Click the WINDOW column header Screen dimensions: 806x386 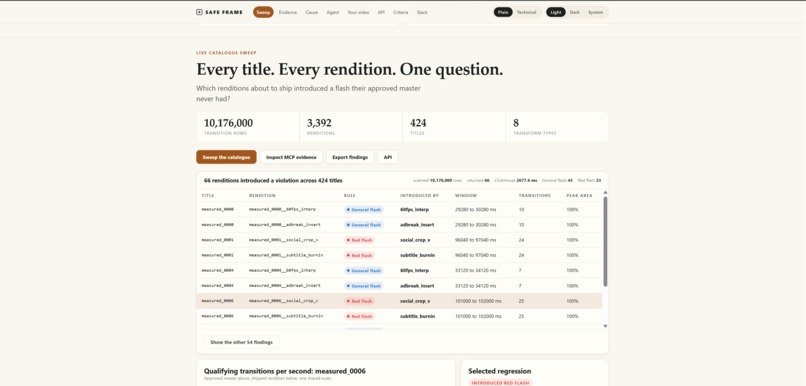(466, 196)
